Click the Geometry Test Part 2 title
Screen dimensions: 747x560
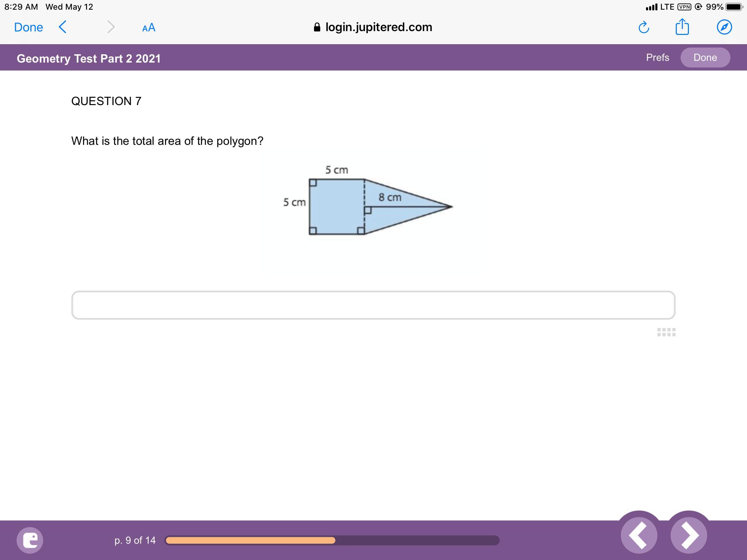89,58
